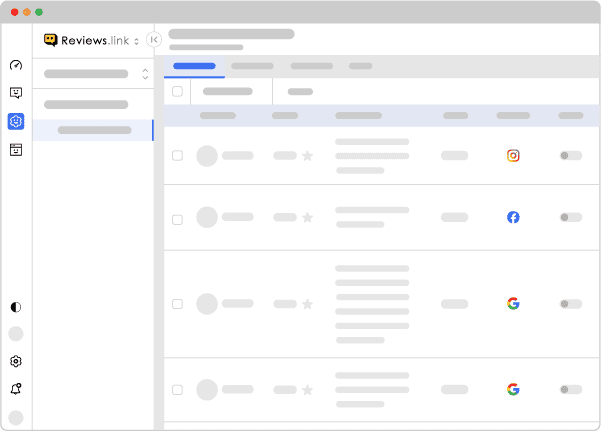Open the Reviews.link workspace switcher arrows
The image size is (601, 431).
[x=136, y=41]
